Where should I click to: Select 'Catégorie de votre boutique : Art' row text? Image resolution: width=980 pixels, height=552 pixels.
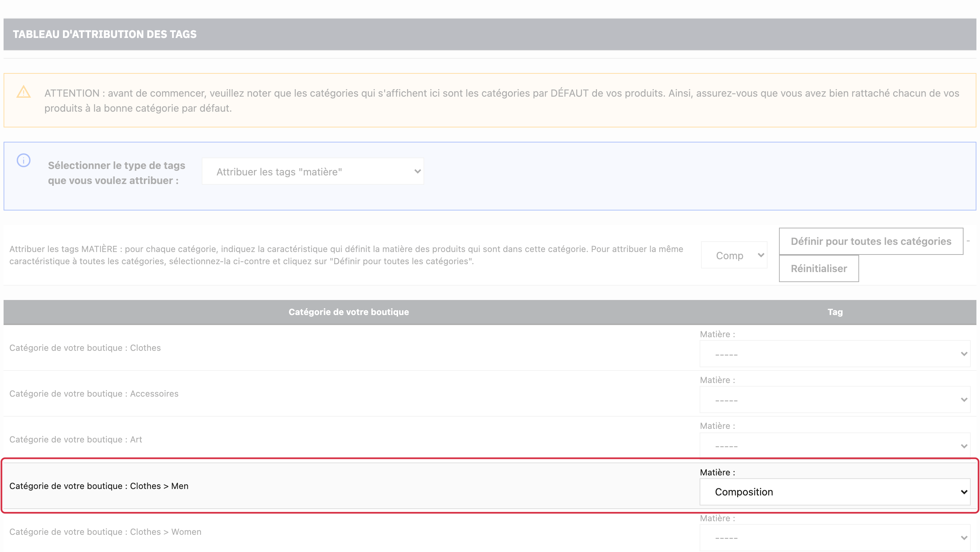tap(75, 439)
